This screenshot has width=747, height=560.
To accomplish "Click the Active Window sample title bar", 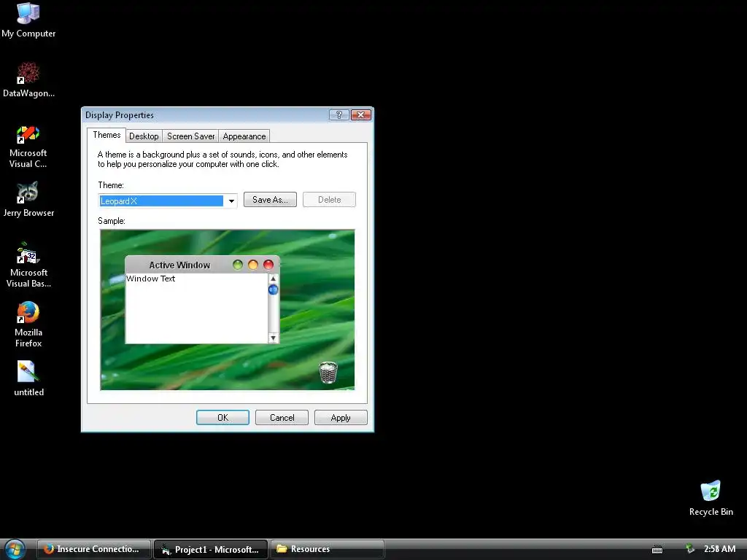I will pos(203,265).
